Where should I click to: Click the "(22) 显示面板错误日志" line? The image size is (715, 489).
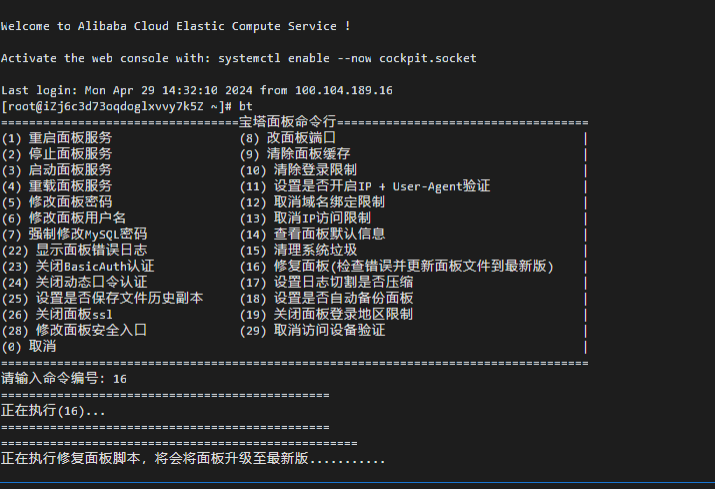point(74,250)
